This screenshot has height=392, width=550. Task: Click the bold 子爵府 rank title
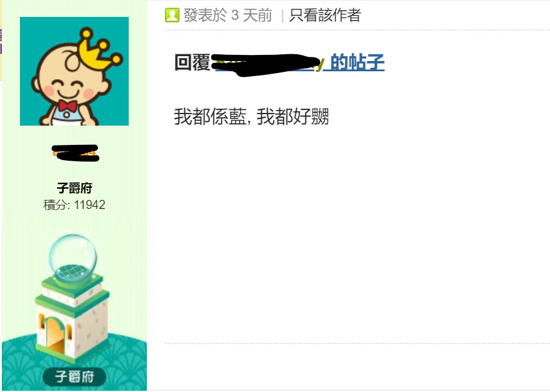(x=74, y=188)
